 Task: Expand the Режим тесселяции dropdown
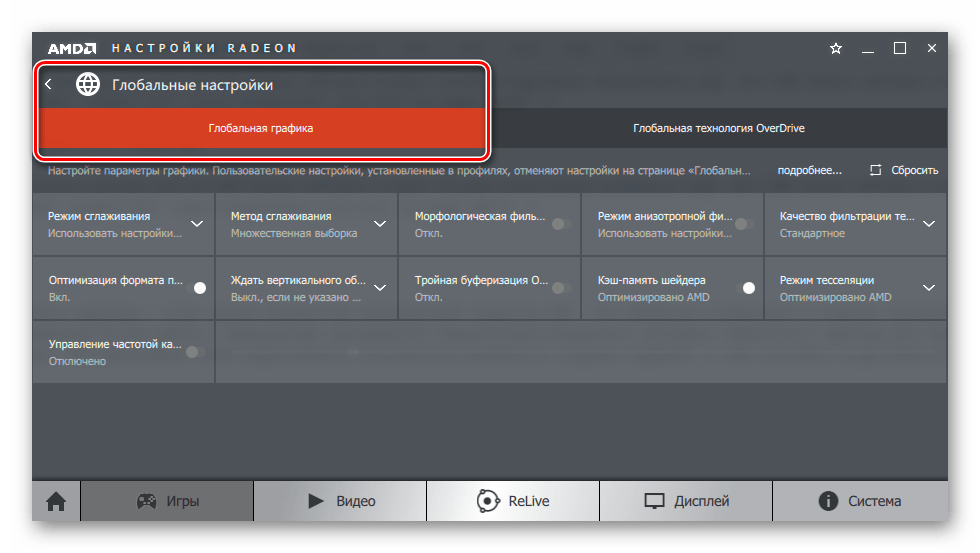pyautogui.click(x=929, y=287)
